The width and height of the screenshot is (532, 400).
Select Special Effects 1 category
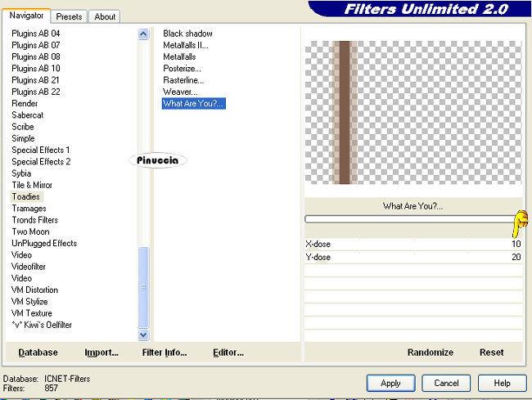[x=41, y=150]
